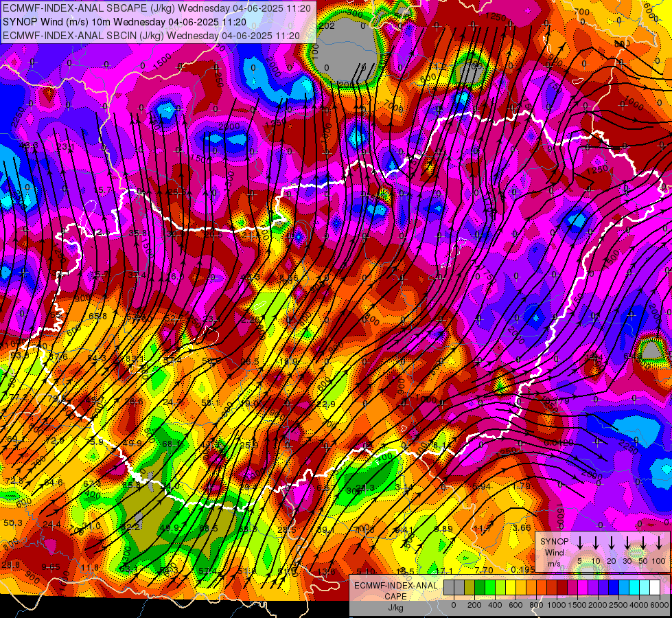Click the 202 value beside the gray circle

coord(327,25)
